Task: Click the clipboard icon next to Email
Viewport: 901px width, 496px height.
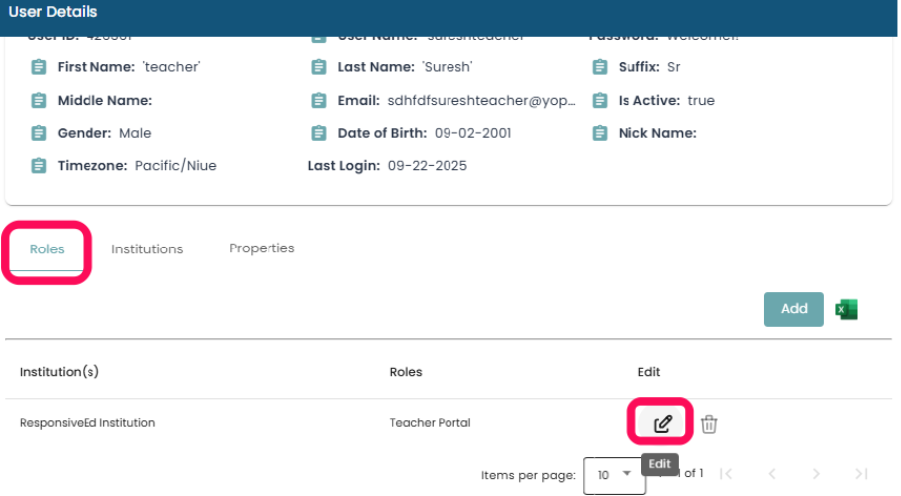Action: pos(319,101)
